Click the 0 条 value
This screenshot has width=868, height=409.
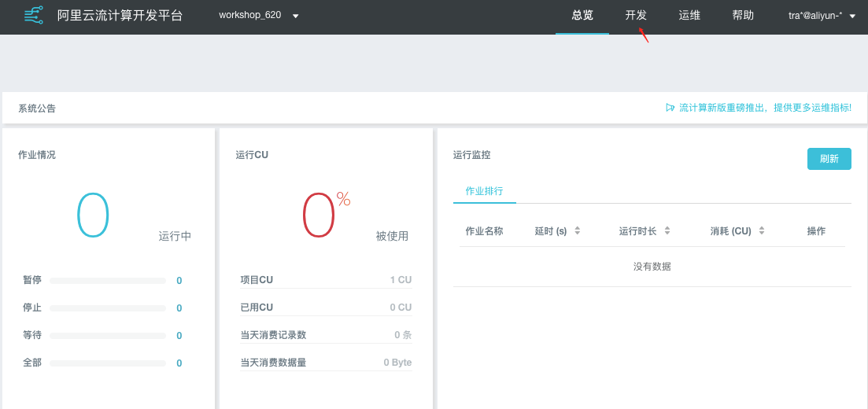pos(403,335)
